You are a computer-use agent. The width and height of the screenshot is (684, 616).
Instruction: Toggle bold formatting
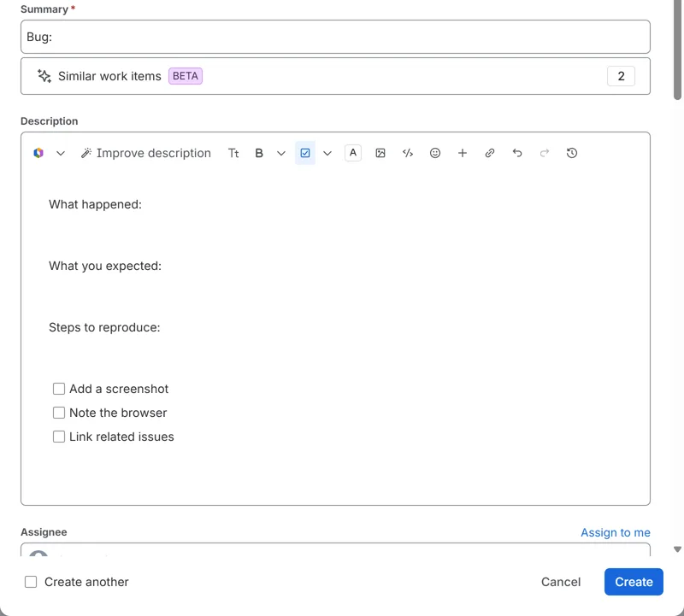pos(259,153)
